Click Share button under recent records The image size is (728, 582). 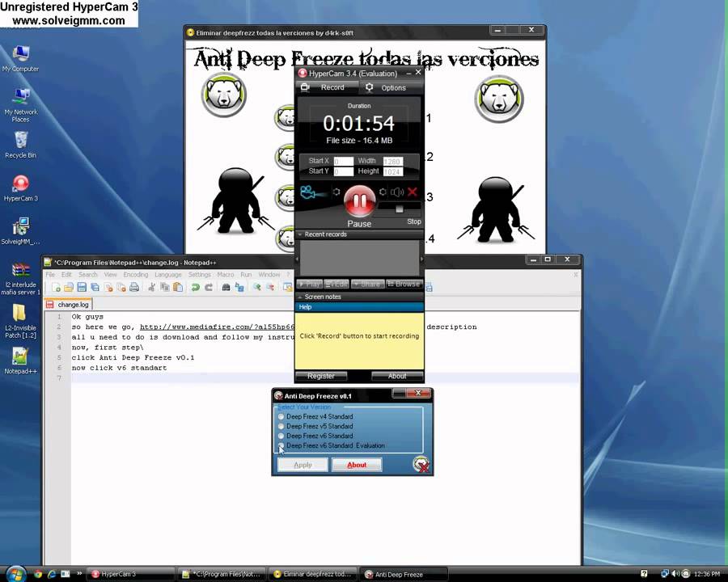tap(368, 284)
